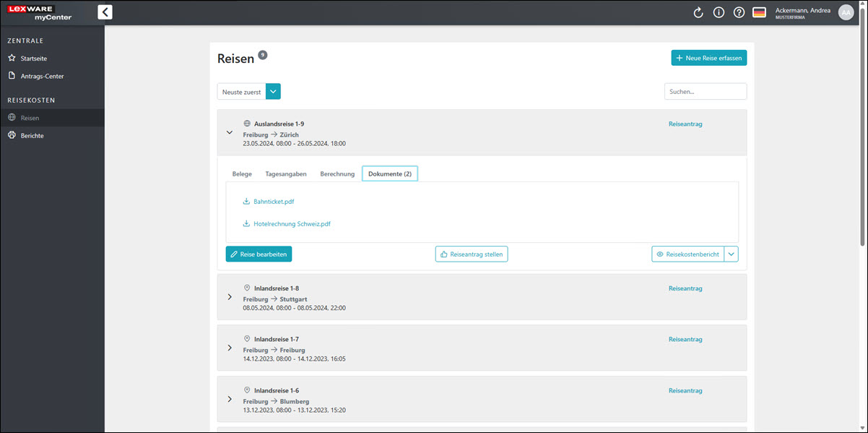Expand the Inlandsreise 1-6 entry
This screenshot has width=868, height=433.
point(230,399)
